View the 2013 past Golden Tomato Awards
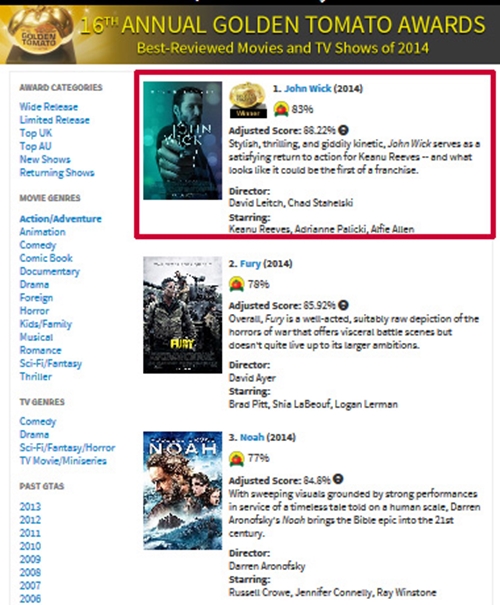The width and height of the screenshot is (500, 605). 30,507
